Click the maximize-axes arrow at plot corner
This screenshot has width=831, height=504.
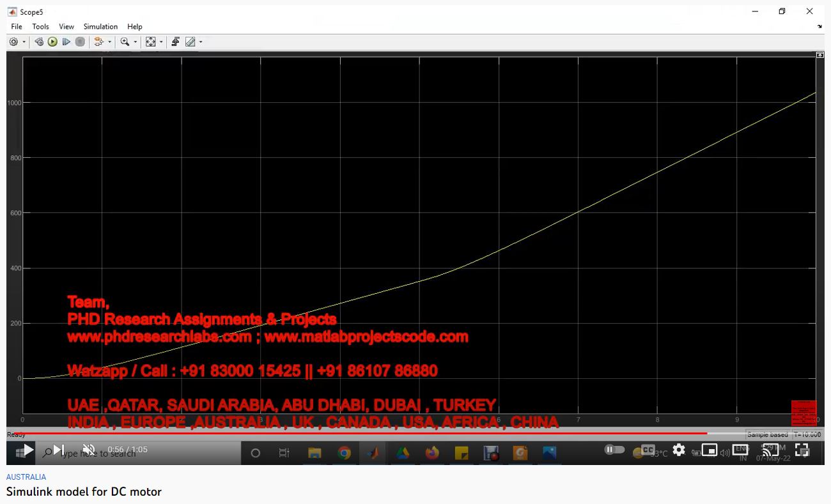820,55
